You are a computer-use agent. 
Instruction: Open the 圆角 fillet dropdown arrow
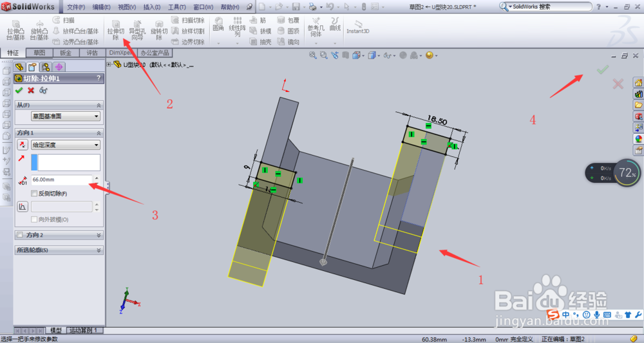218,42
